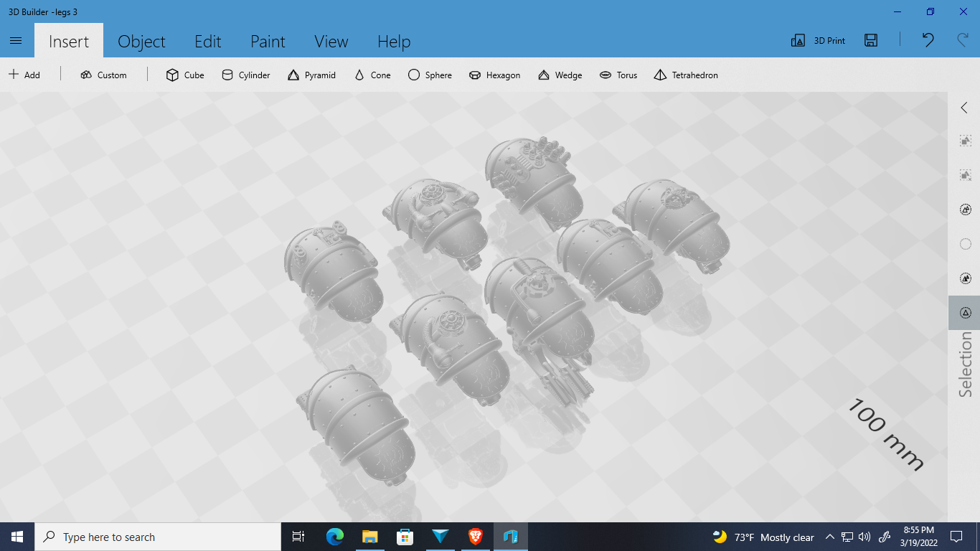Click the Ungroup icon with small x
Screen dimensions: 980x551
click(966, 175)
